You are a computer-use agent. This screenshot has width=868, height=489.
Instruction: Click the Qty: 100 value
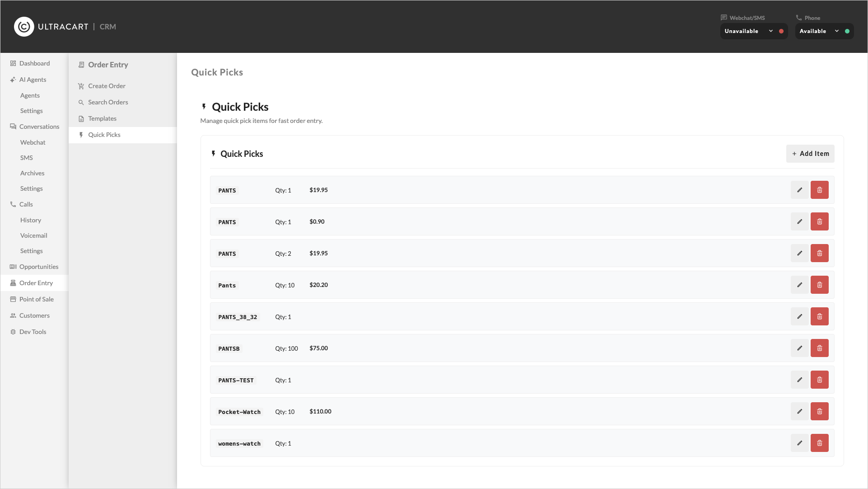286,348
